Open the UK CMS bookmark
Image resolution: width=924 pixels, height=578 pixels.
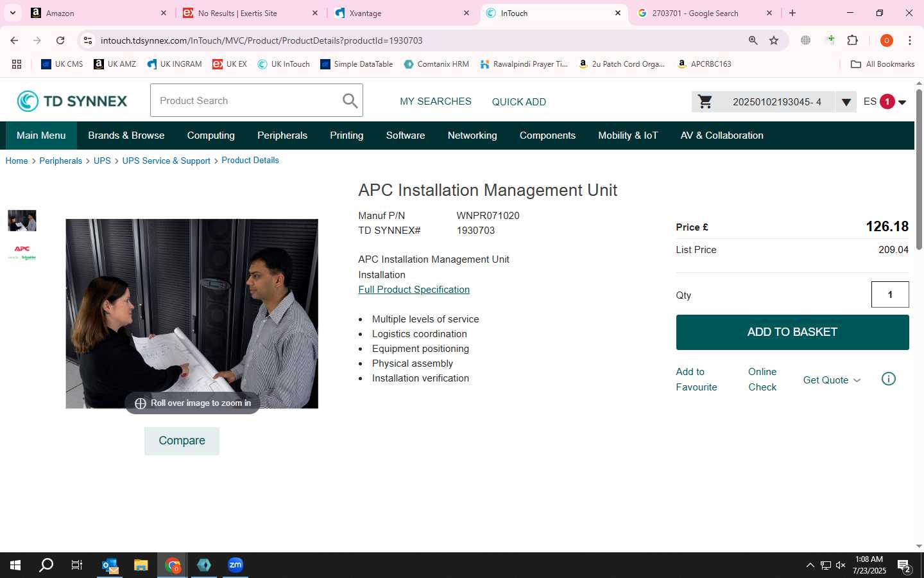tap(62, 64)
